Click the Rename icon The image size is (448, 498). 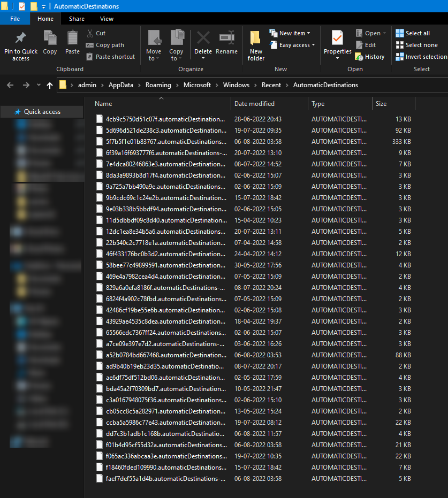[227, 38]
